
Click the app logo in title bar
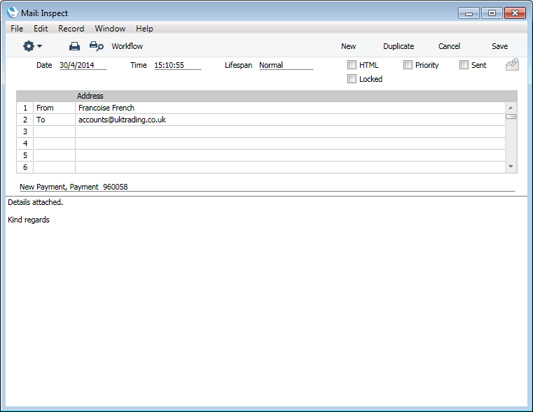[13, 13]
